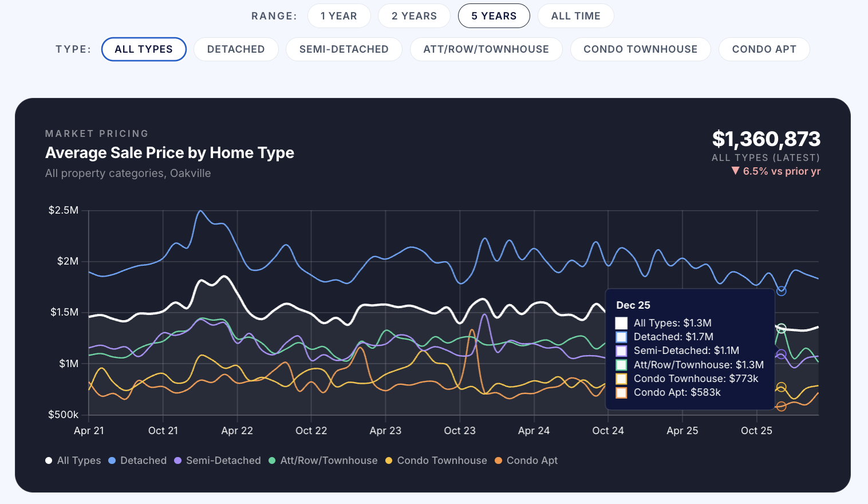
Task: Toggle All Types series in legend
Action: click(x=73, y=460)
